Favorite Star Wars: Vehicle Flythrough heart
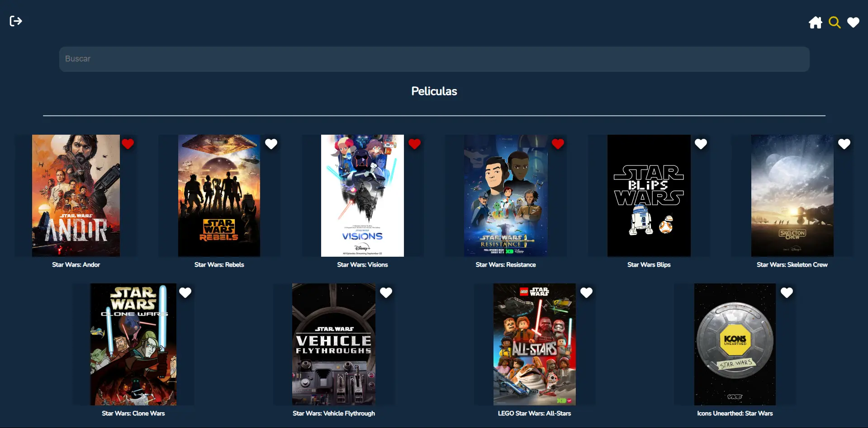Viewport: 868px width, 428px height. (x=386, y=292)
